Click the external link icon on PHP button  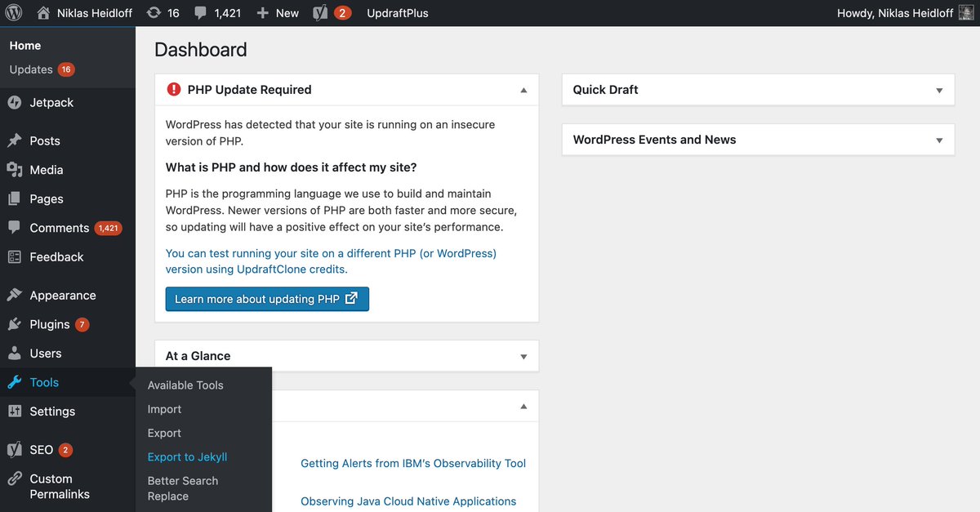pos(351,298)
